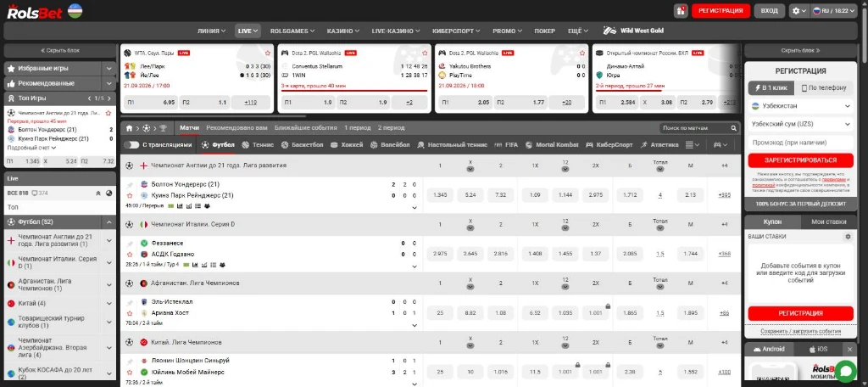Click the monitor streams icon showing 374

[x=39, y=193]
